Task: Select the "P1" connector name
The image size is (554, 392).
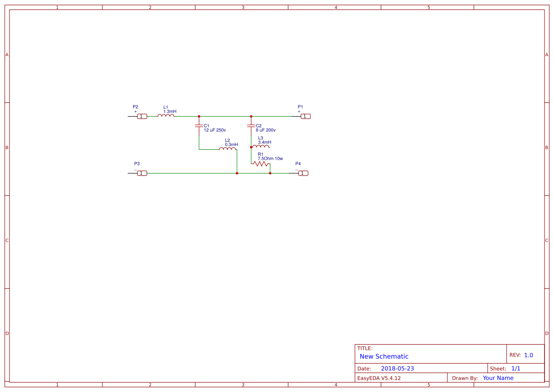Action: click(x=300, y=107)
